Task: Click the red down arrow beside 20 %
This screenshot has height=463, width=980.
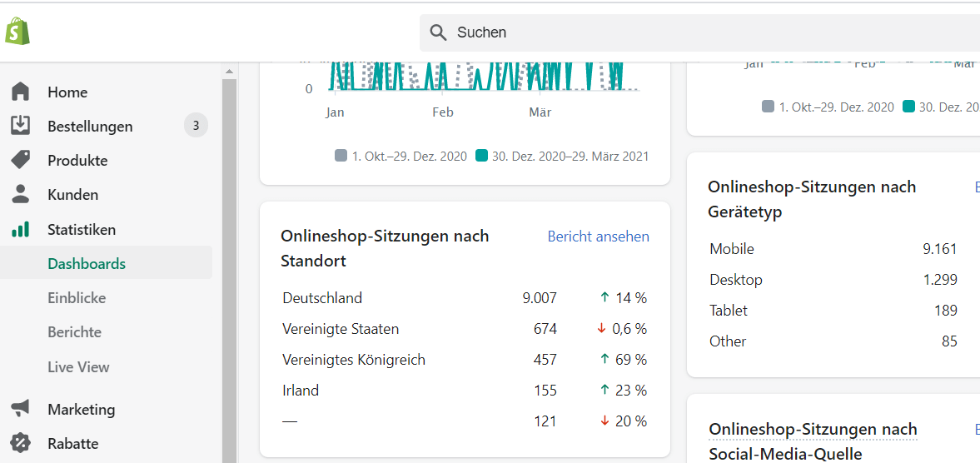Action: (604, 421)
